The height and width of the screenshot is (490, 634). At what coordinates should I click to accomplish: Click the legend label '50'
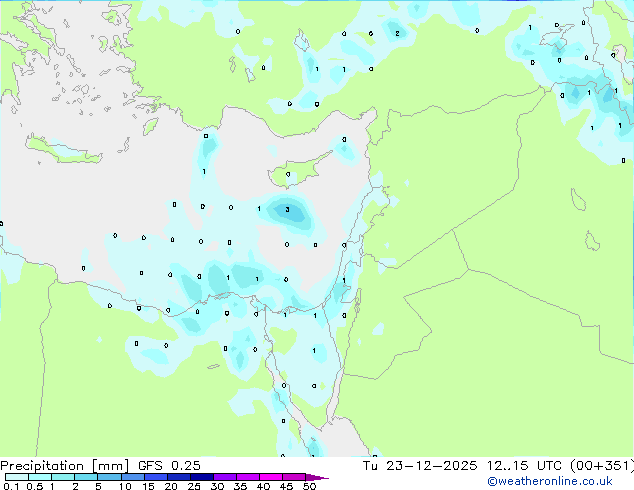point(309,486)
